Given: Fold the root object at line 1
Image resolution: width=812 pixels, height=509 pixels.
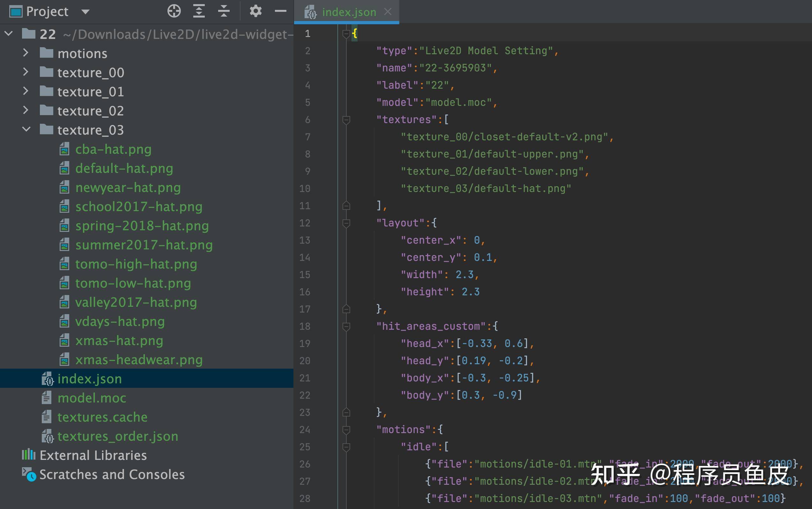Looking at the screenshot, I should point(346,34).
